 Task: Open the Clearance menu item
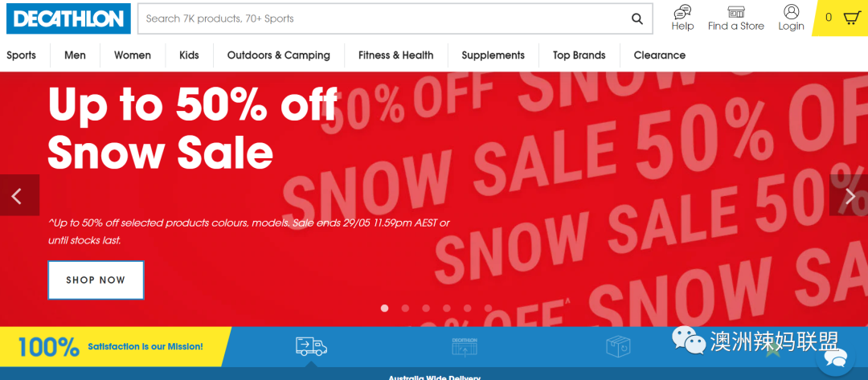(x=659, y=55)
